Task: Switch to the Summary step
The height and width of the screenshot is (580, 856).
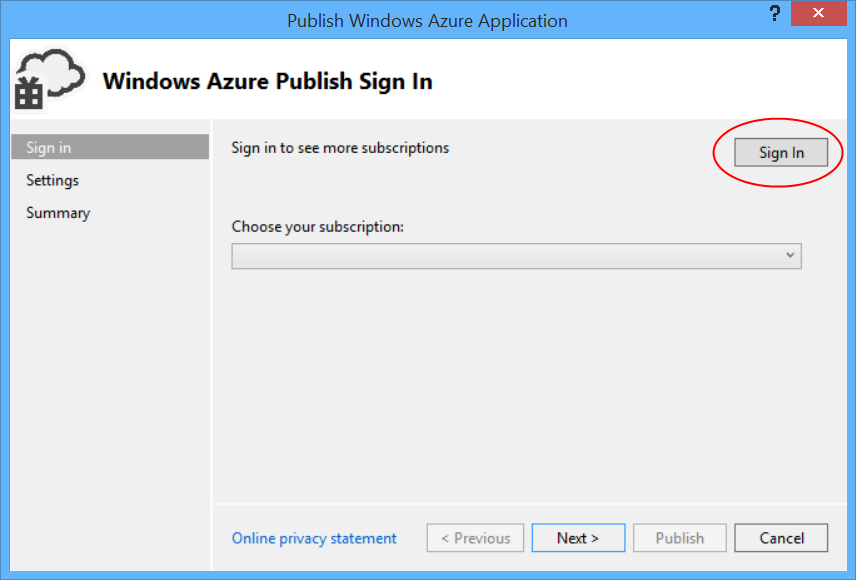Action: coord(57,212)
